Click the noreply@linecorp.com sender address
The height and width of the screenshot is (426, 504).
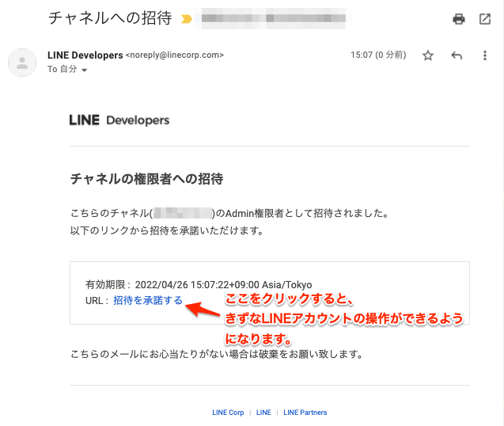tap(175, 55)
